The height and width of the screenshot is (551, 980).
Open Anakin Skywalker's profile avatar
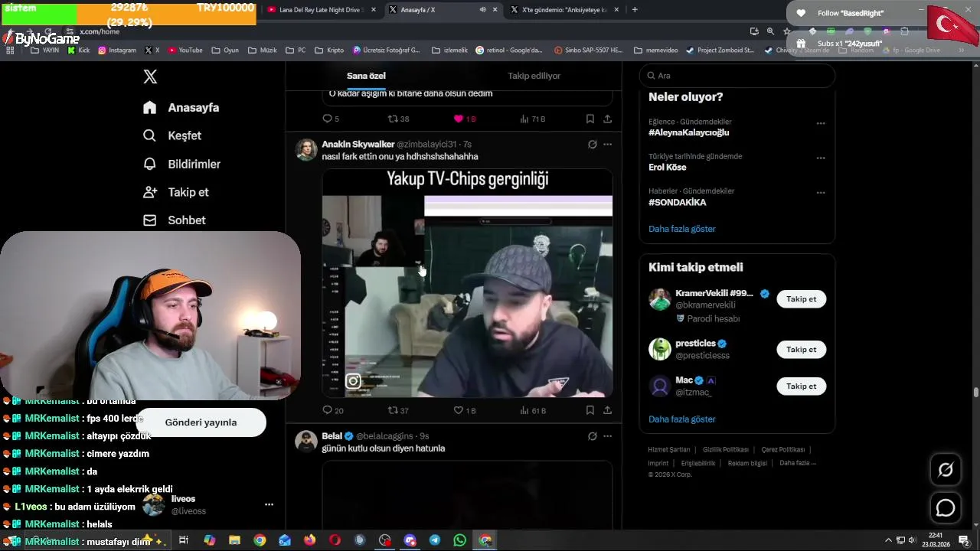click(x=306, y=149)
